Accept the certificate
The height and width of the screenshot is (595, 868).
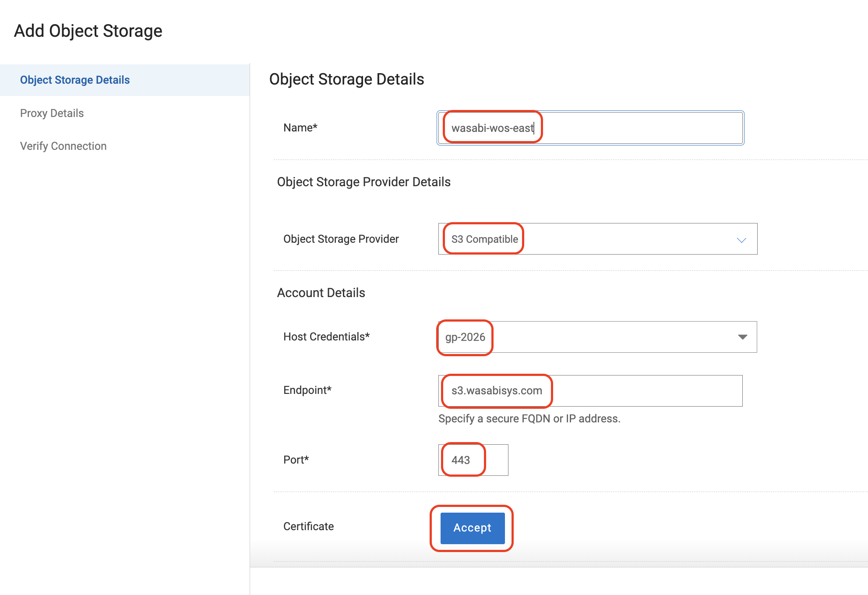[x=473, y=528]
